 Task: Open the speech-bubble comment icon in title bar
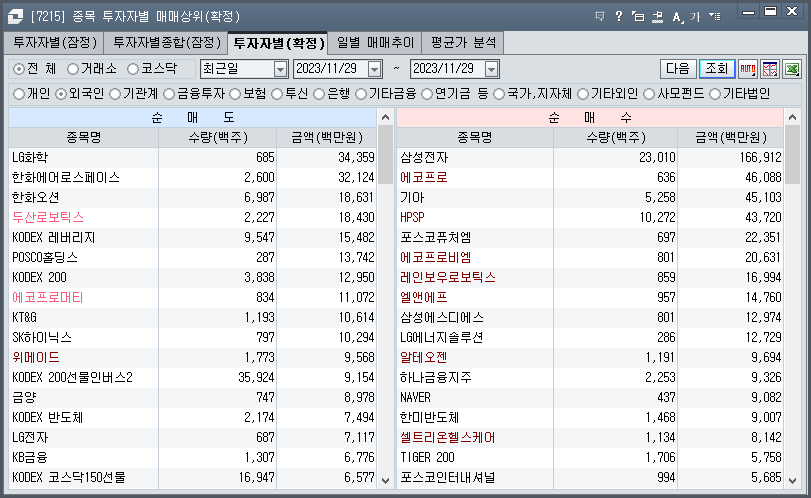tap(600, 17)
